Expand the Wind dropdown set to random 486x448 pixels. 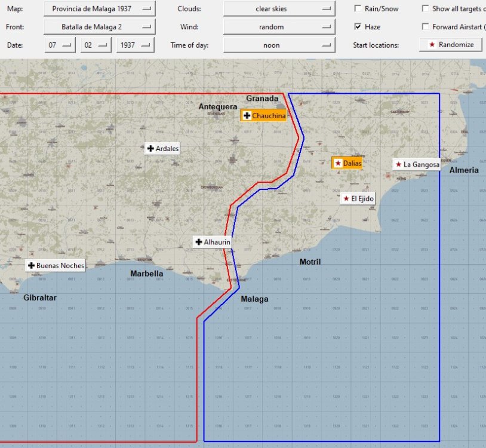(x=278, y=26)
